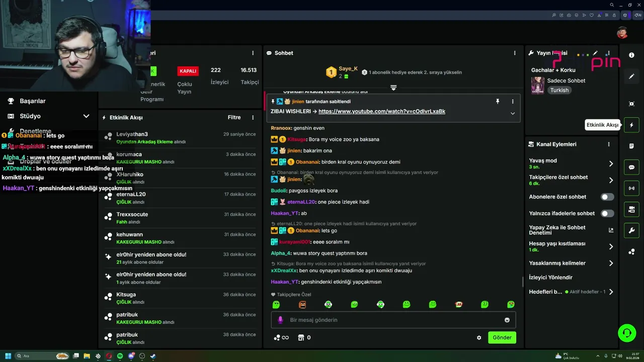The image size is (644, 362).
Task: Click the eternaLL20 ÇIĞLIK activity row
Action: tap(180, 198)
